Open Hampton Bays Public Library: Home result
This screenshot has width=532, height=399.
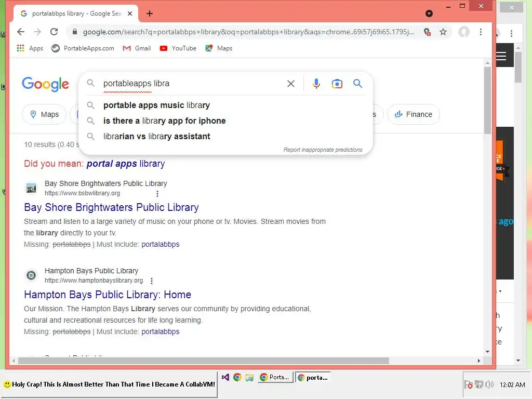point(108,295)
